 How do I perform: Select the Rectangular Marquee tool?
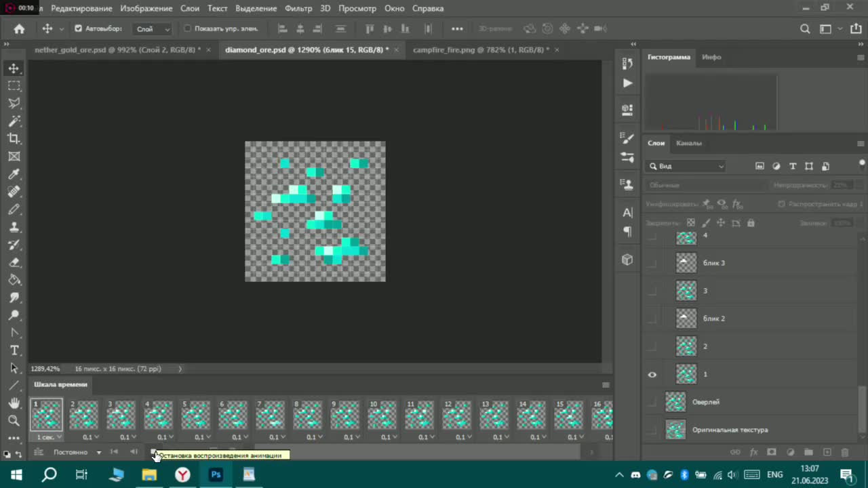coord(14,86)
